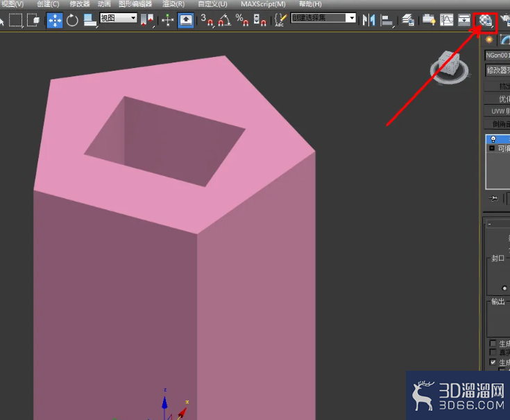Image resolution: width=510 pixels, height=420 pixels.
Task: Toggle Select and Manipulate crosshair tool
Action: (x=167, y=20)
